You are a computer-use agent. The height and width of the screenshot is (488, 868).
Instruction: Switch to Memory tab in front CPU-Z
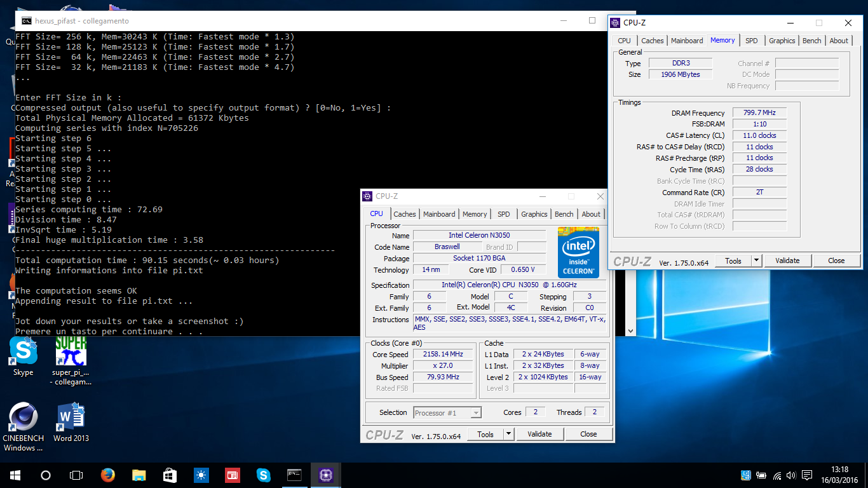click(475, 214)
